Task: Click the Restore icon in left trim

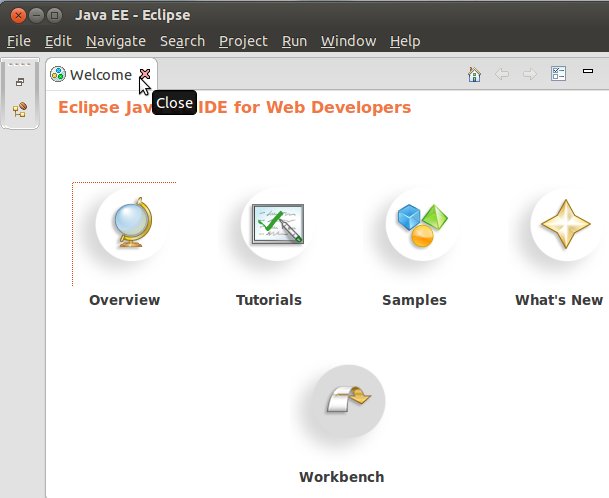Action: (20, 82)
